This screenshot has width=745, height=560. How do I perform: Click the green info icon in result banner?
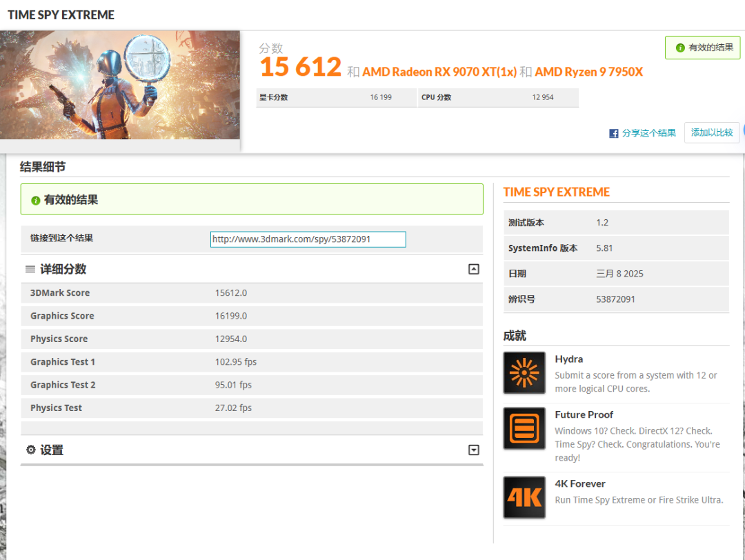pos(35,200)
